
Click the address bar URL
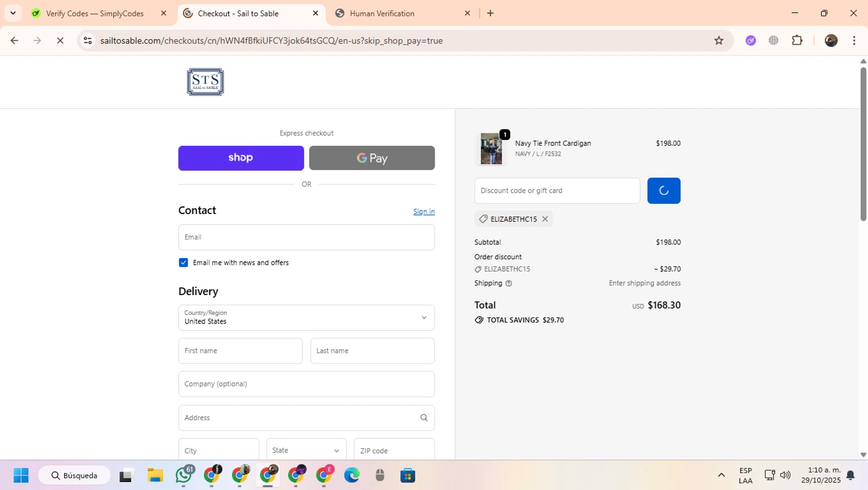pyautogui.click(x=271, y=40)
